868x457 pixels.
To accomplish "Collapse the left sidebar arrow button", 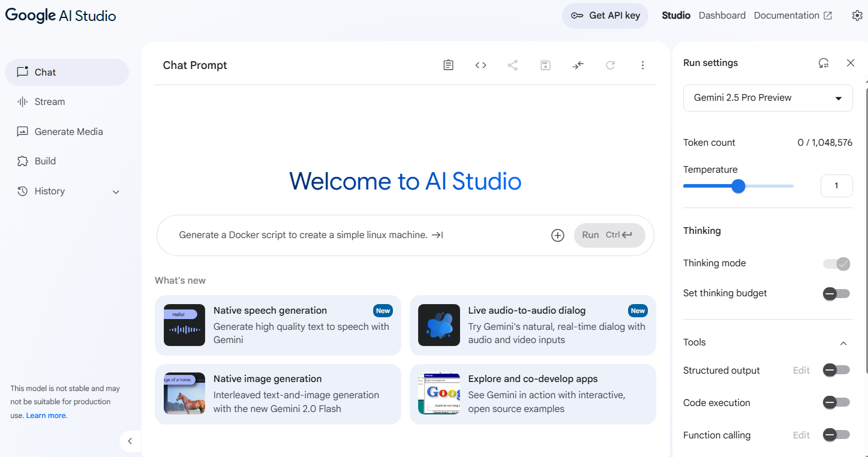I will tap(130, 441).
